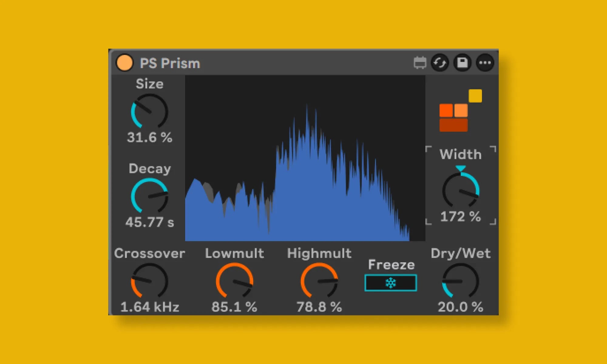This screenshot has height=364, width=607.
Task: Click the Size knob
Action: 149,111
